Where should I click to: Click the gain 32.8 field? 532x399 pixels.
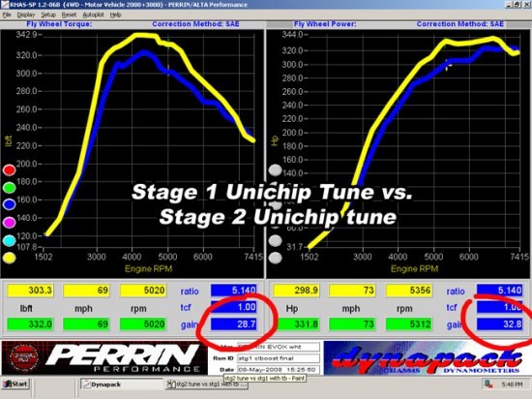pos(500,324)
